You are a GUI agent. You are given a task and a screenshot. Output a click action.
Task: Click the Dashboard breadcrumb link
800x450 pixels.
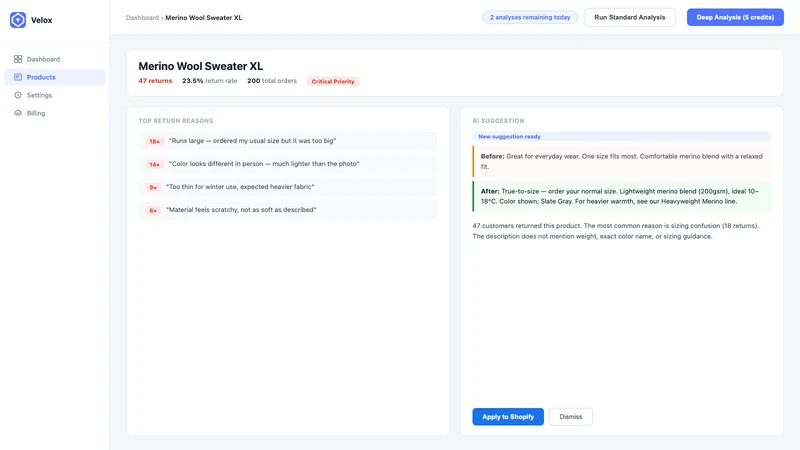click(142, 17)
